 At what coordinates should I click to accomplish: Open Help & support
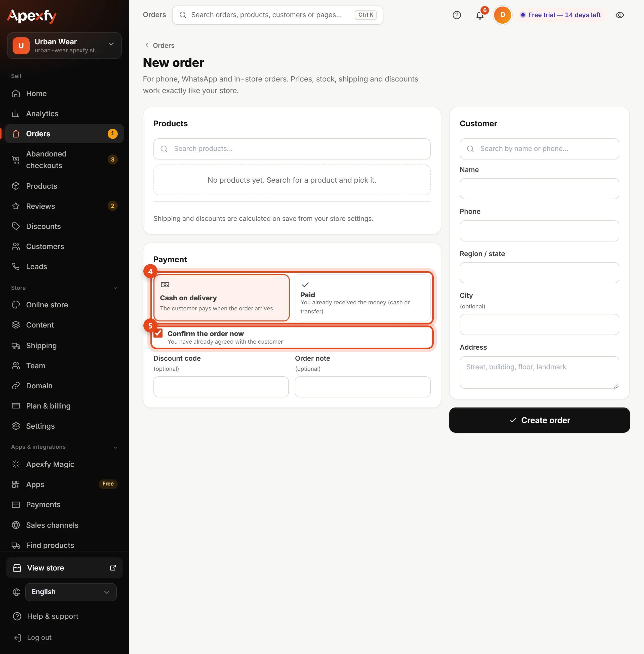pos(46,616)
